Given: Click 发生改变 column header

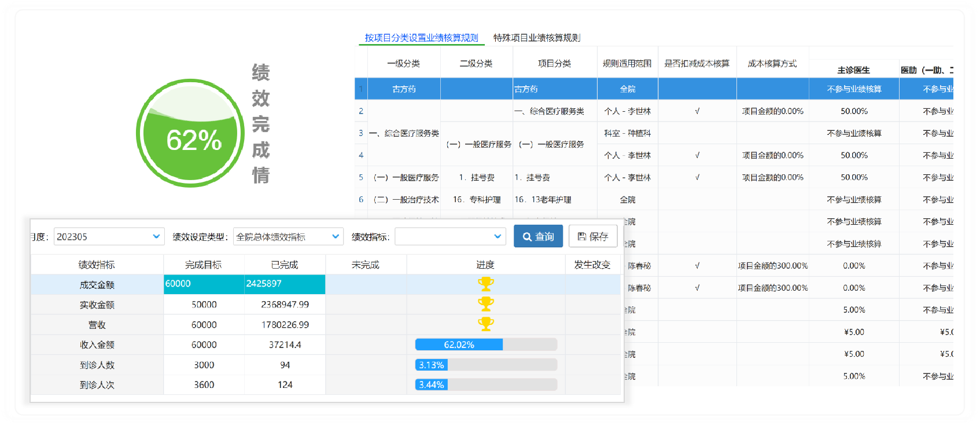Looking at the screenshot, I should point(592,265).
